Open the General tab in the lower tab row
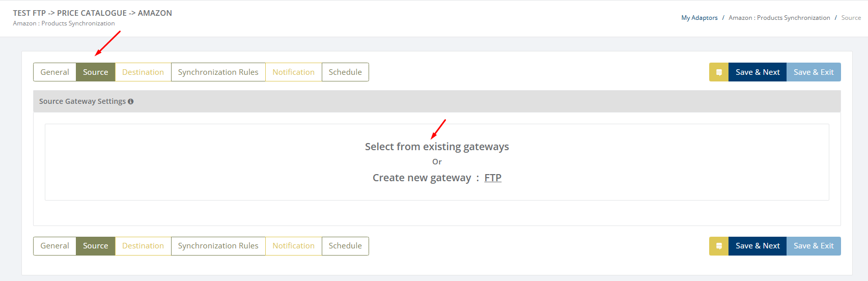This screenshot has width=868, height=281. [x=54, y=246]
